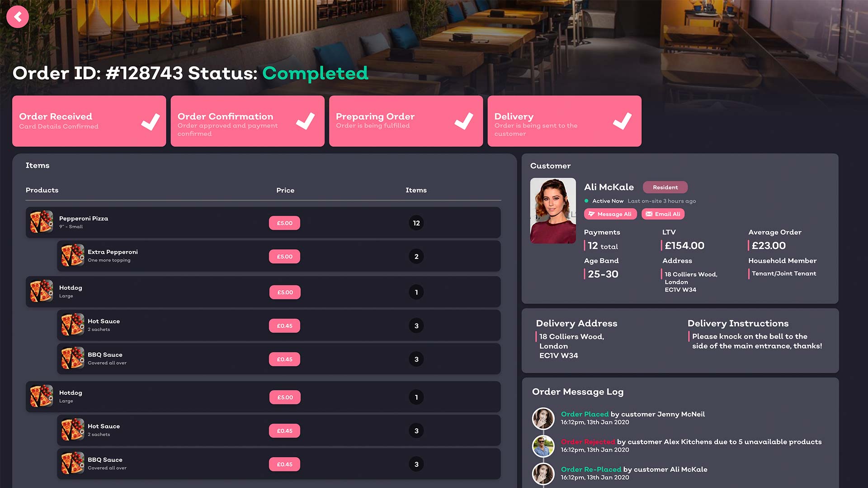Click the Resident tag badge
The image size is (868, 488).
665,187
